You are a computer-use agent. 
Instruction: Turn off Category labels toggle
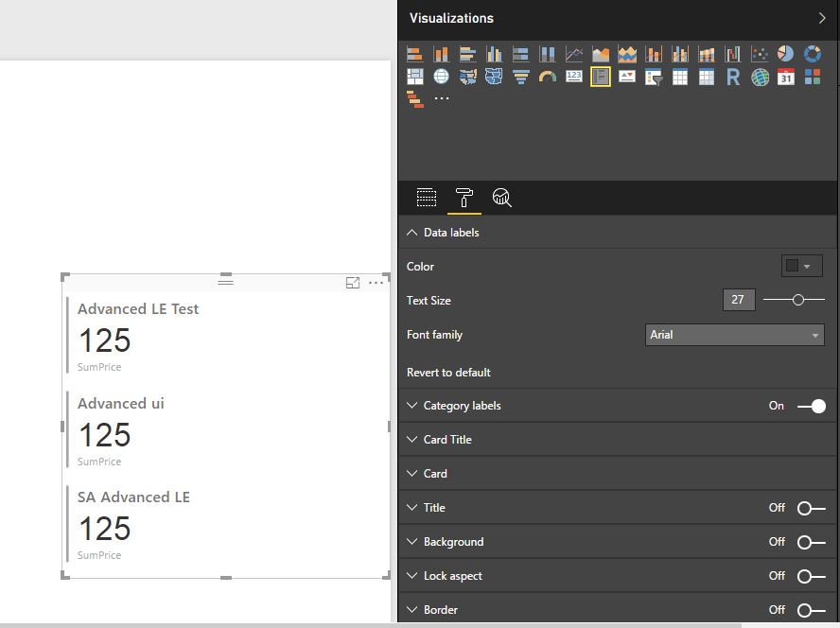(812, 406)
